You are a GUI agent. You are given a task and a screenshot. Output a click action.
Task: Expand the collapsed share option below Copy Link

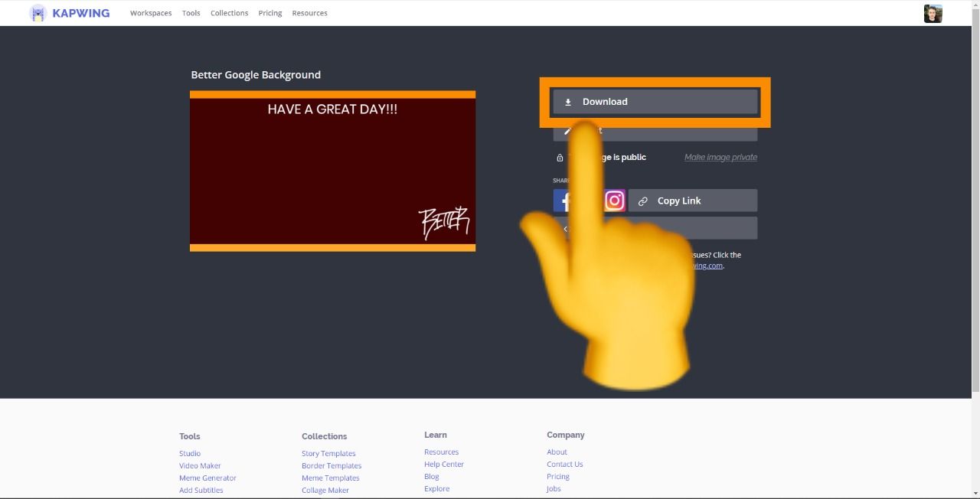tap(655, 227)
